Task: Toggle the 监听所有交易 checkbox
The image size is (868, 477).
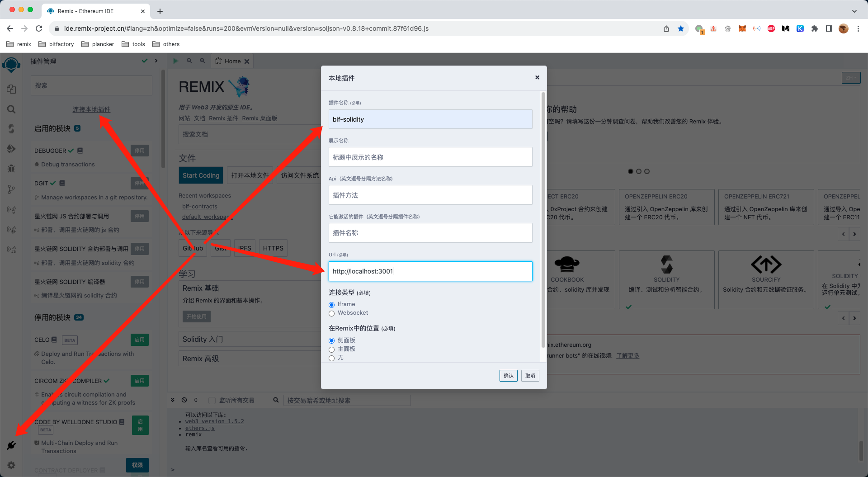Action: pyautogui.click(x=212, y=400)
